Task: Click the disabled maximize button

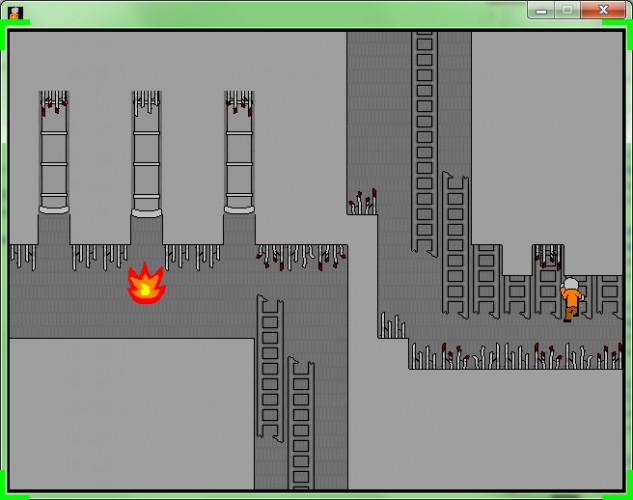Action: coord(567,10)
